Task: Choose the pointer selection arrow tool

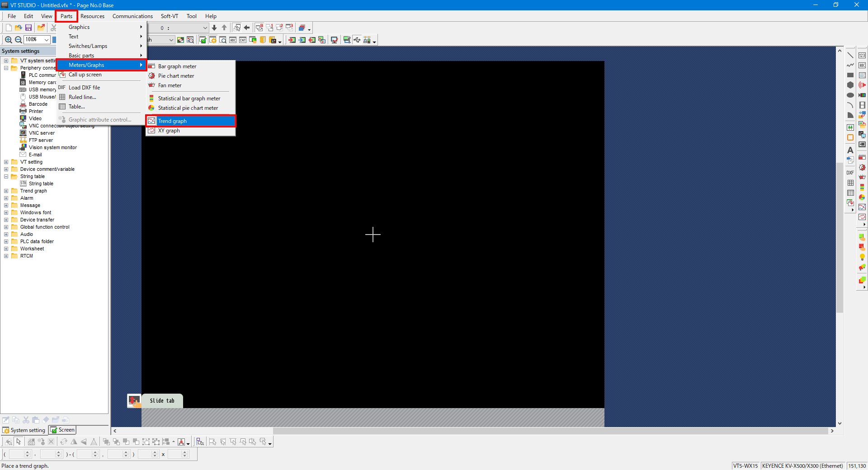Action: point(19,442)
